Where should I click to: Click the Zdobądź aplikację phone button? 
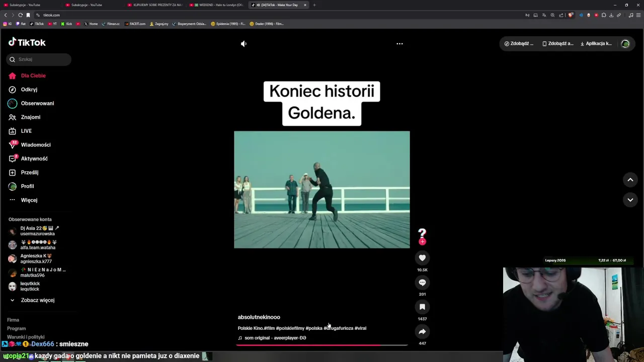[x=558, y=44]
